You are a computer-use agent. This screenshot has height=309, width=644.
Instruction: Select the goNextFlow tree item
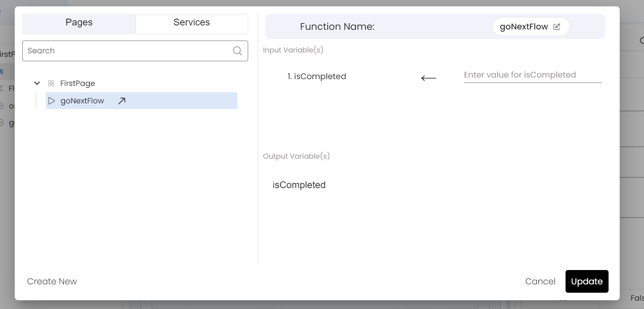141,101
